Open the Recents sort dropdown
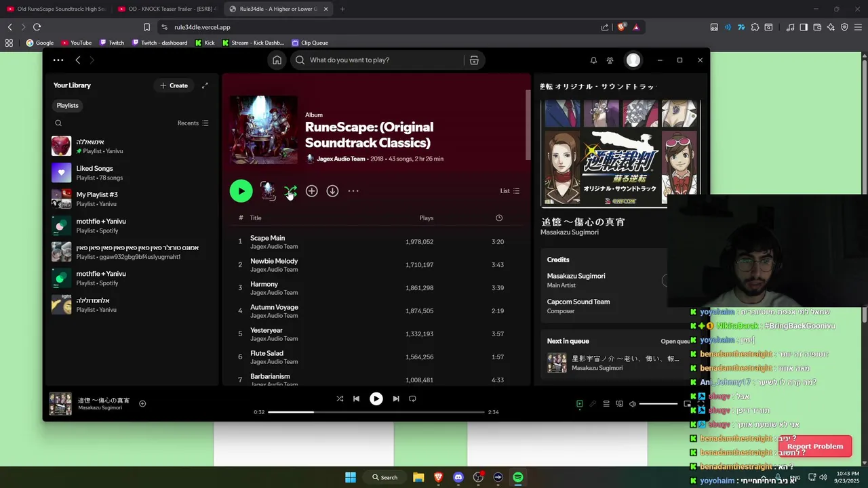This screenshot has width=868, height=488. coord(193,123)
